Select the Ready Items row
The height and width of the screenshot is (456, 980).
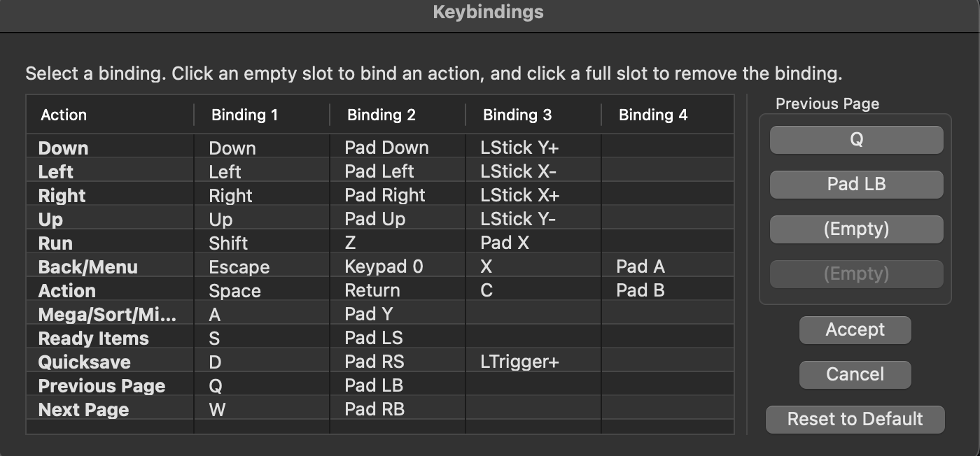click(x=379, y=339)
